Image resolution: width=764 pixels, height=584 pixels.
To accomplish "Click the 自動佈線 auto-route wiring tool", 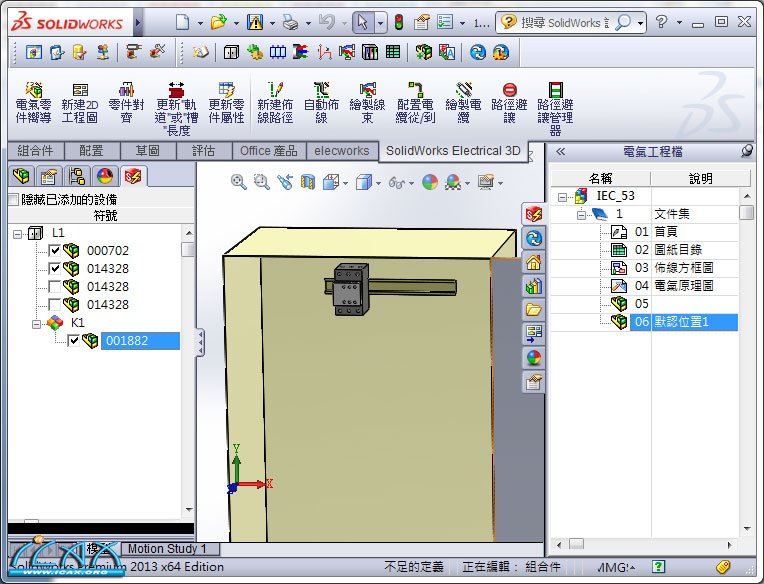I will [320, 102].
